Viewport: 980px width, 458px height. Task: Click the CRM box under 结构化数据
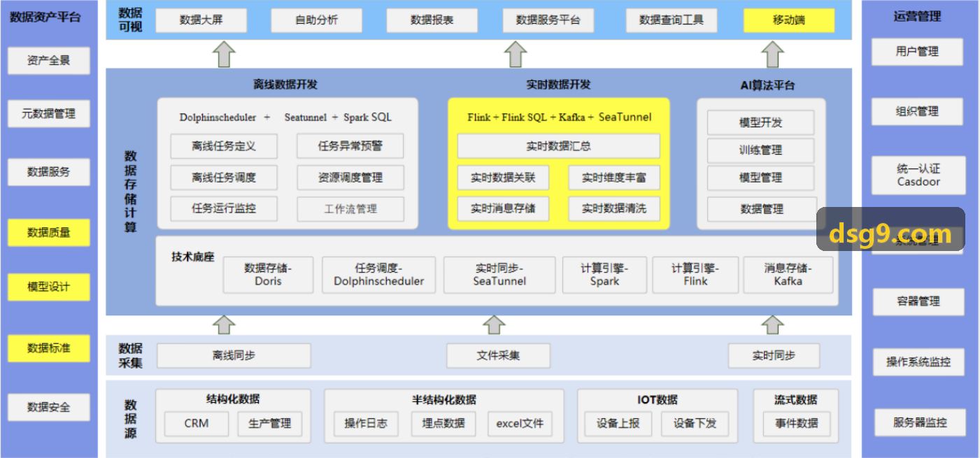click(x=197, y=423)
